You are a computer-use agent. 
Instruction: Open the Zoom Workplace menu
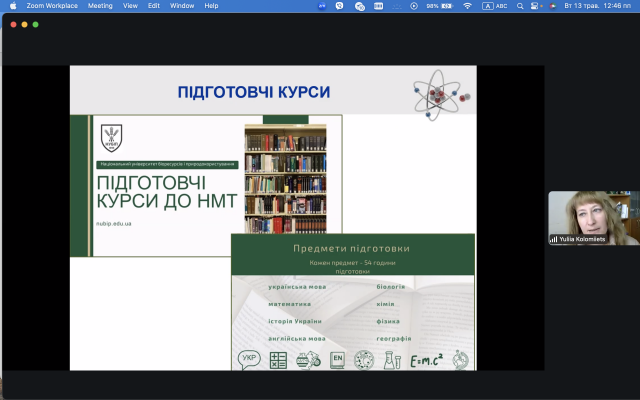pyautogui.click(x=52, y=5)
